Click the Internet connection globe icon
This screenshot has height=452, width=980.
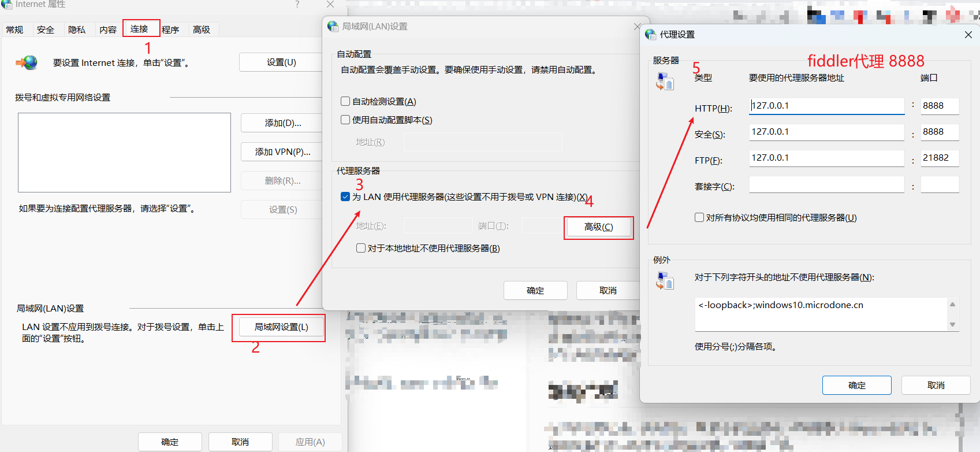[x=27, y=62]
